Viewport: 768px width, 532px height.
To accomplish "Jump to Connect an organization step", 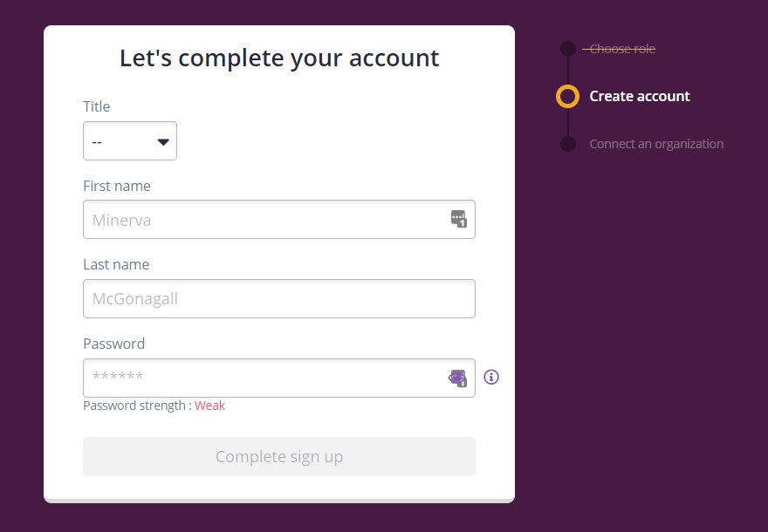I will click(656, 144).
